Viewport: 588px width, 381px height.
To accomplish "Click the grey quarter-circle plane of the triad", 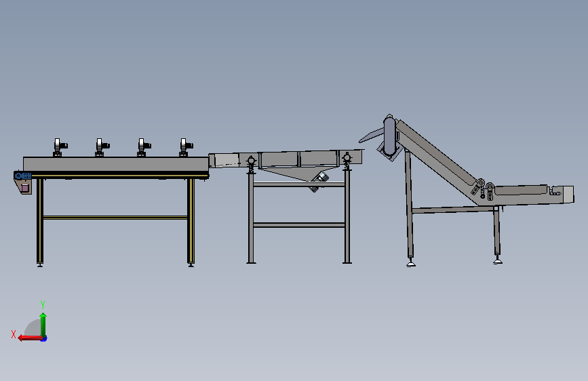I will 33,329.
